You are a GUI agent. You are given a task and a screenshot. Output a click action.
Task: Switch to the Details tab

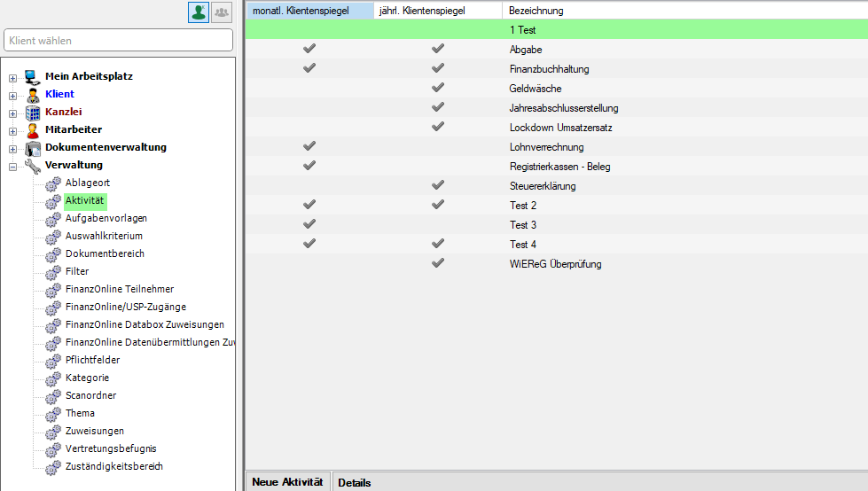click(x=354, y=482)
